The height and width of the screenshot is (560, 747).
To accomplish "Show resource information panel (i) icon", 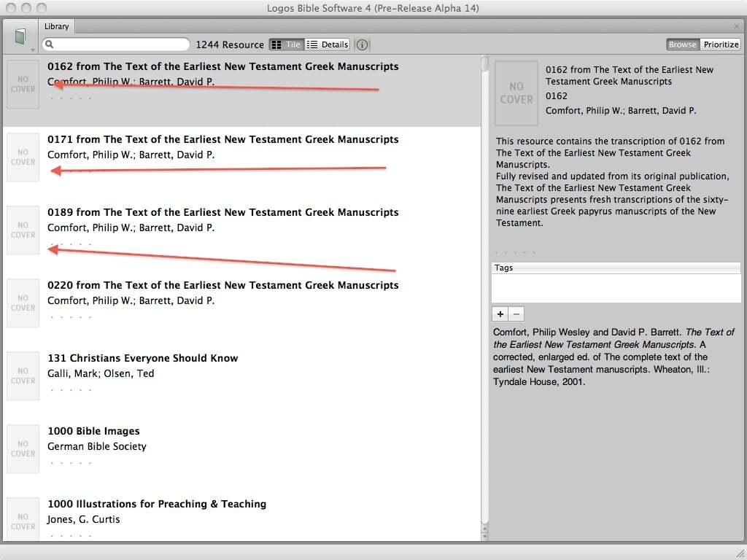I will (x=362, y=44).
